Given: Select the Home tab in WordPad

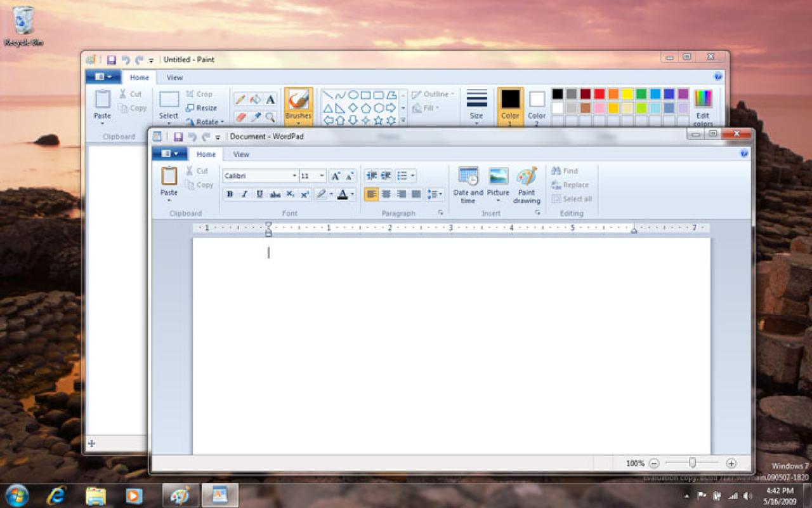Looking at the screenshot, I should click(x=206, y=154).
